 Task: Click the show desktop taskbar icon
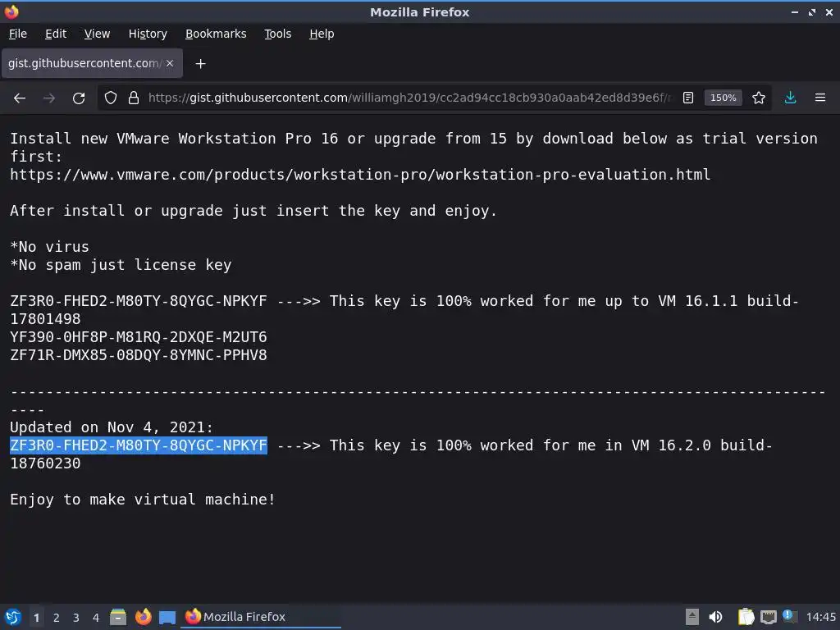tap(167, 617)
